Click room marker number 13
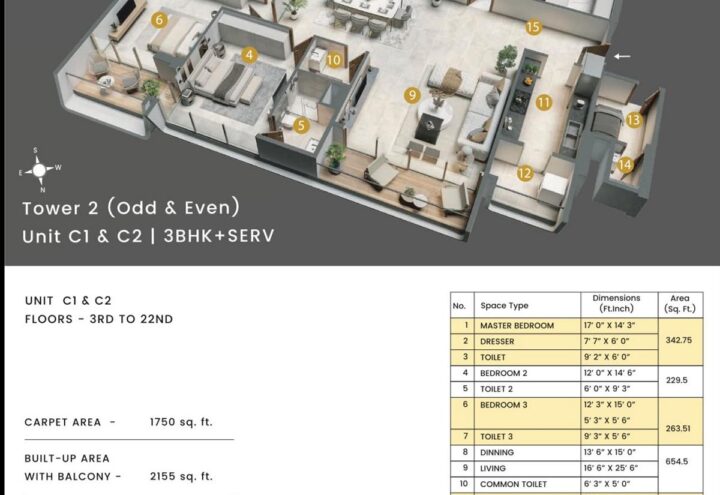This screenshot has width=720, height=495. tap(634, 120)
